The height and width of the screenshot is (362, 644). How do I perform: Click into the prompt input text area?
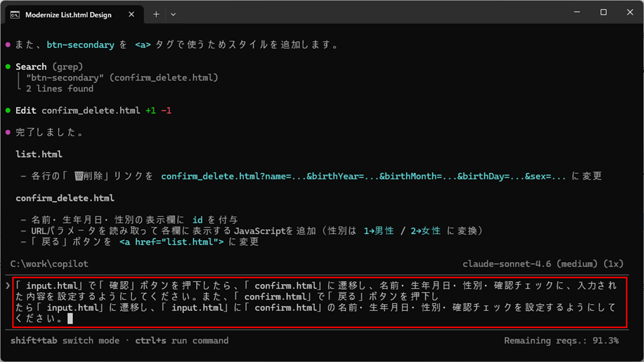(x=318, y=302)
